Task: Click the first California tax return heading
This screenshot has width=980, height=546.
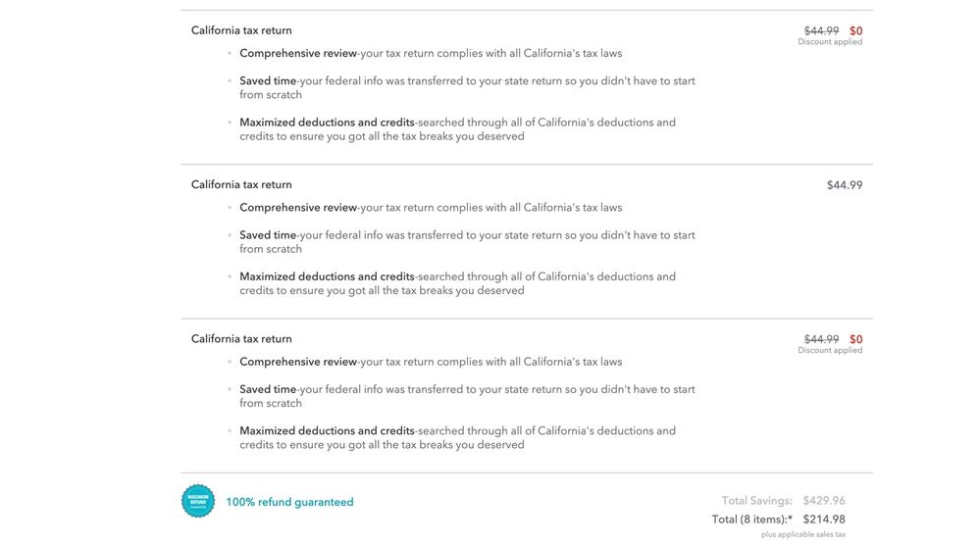Action: click(241, 30)
